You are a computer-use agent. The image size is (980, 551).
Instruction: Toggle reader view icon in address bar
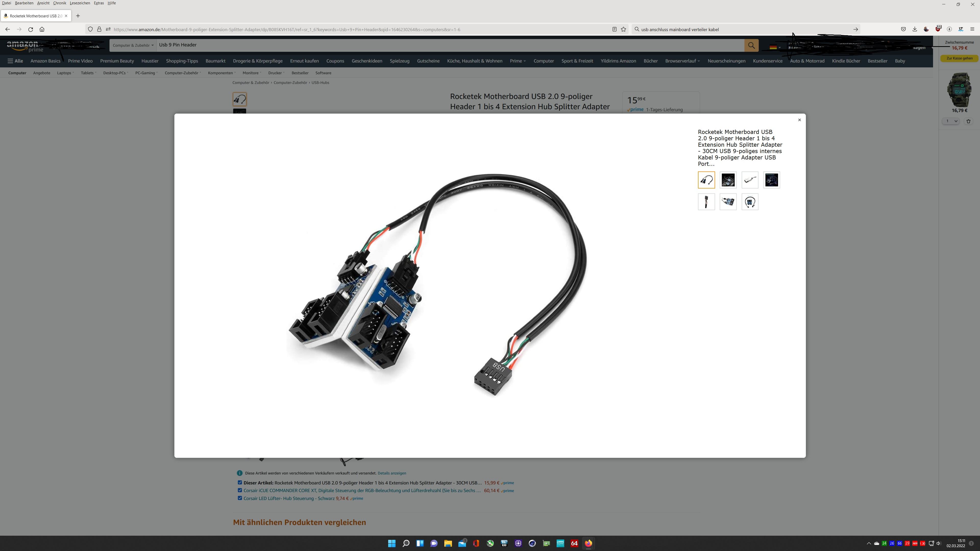pos(614,29)
